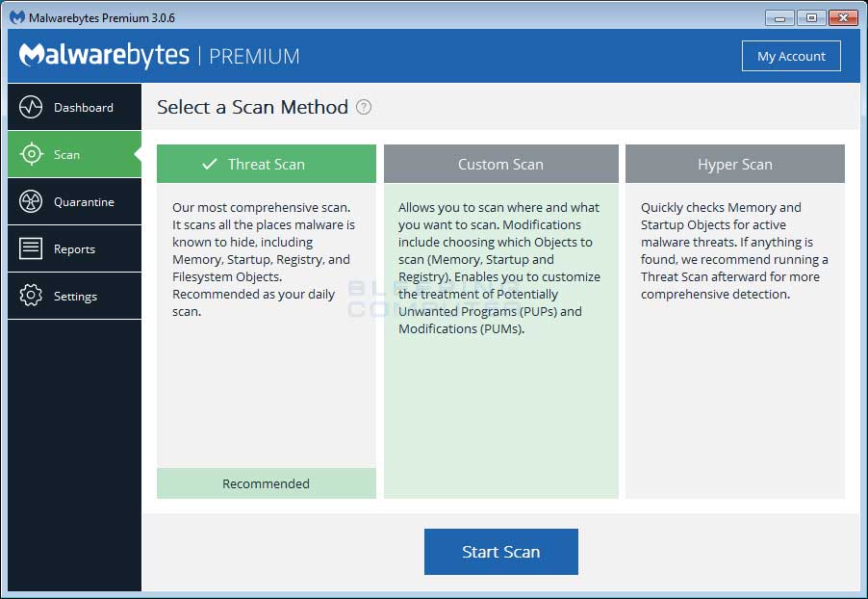The image size is (868, 599).
Task: Open My Account
Action: pos(791,56)
